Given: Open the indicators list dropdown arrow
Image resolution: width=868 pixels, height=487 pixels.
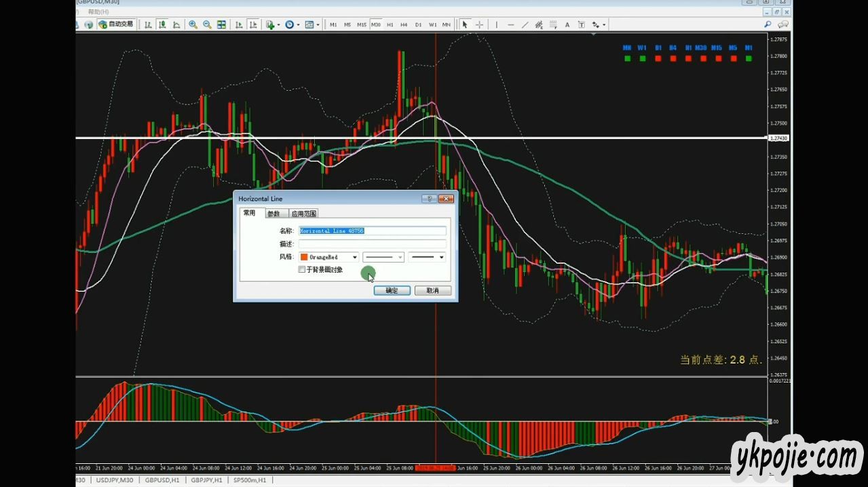Looking at the screenshot, I should [278, 24].
